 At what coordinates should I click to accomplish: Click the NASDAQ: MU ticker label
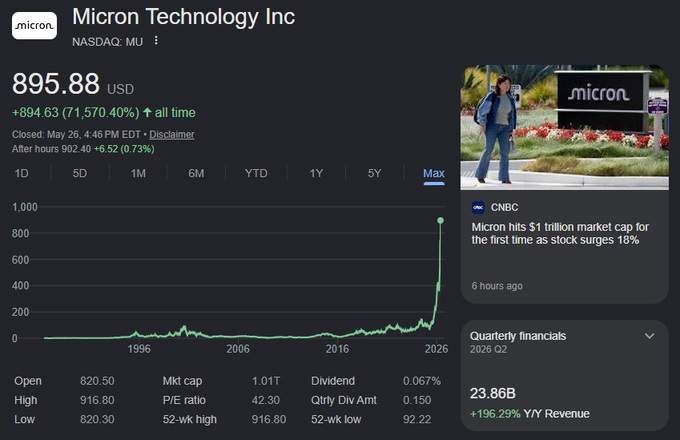coord(108,42)
